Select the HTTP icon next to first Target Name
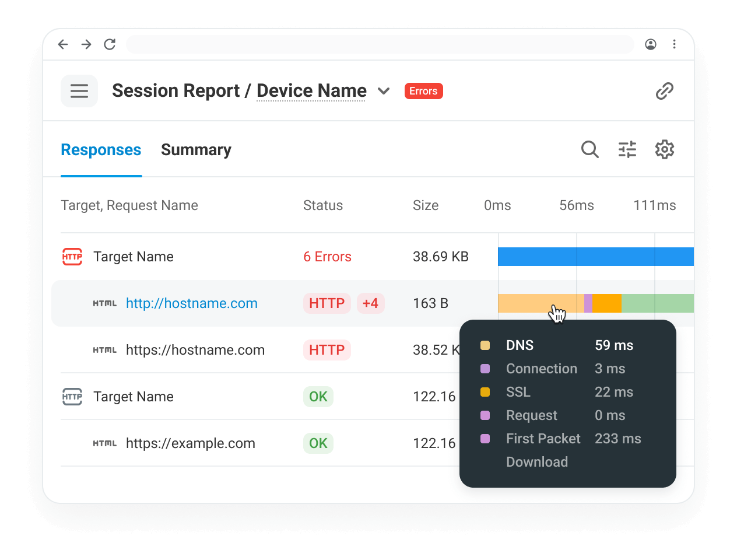 [x=72, y=257]
